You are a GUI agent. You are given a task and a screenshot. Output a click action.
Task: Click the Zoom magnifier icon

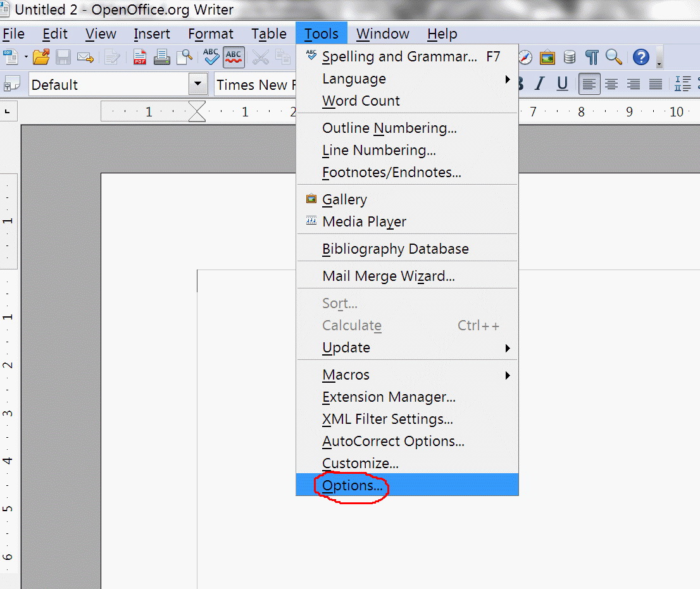[x=614, y=57]
